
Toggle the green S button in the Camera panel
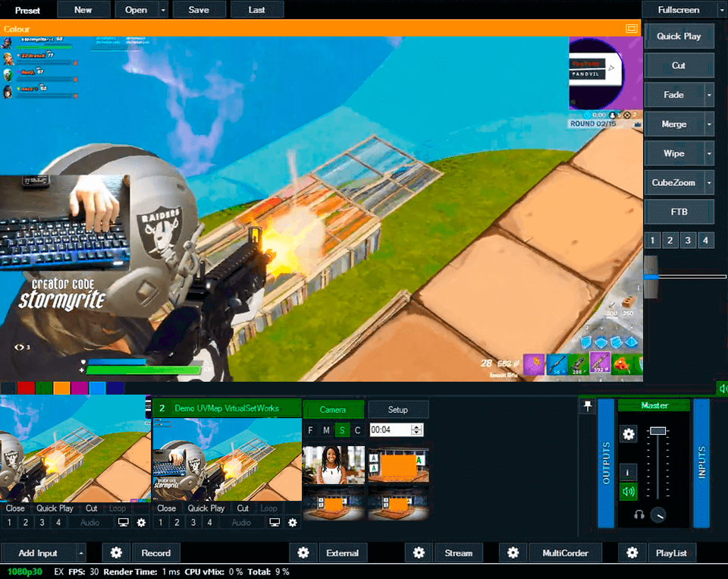pos(340,430)
